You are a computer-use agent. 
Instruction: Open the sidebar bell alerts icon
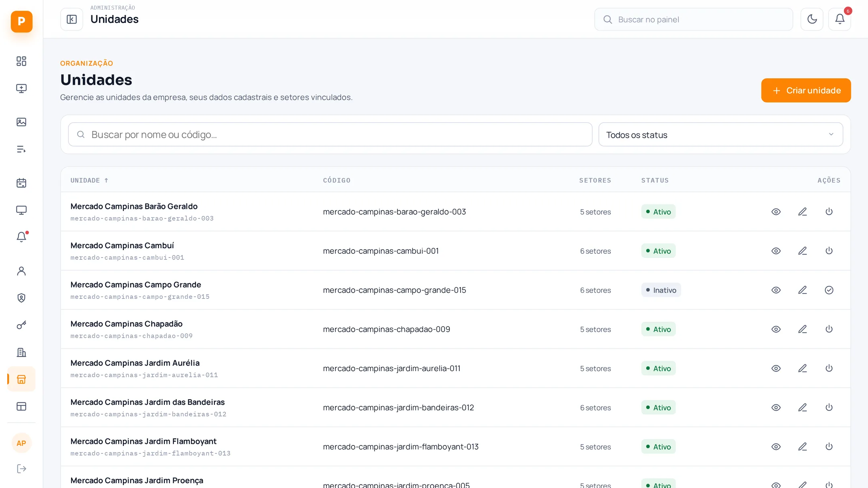click(21, 237)
